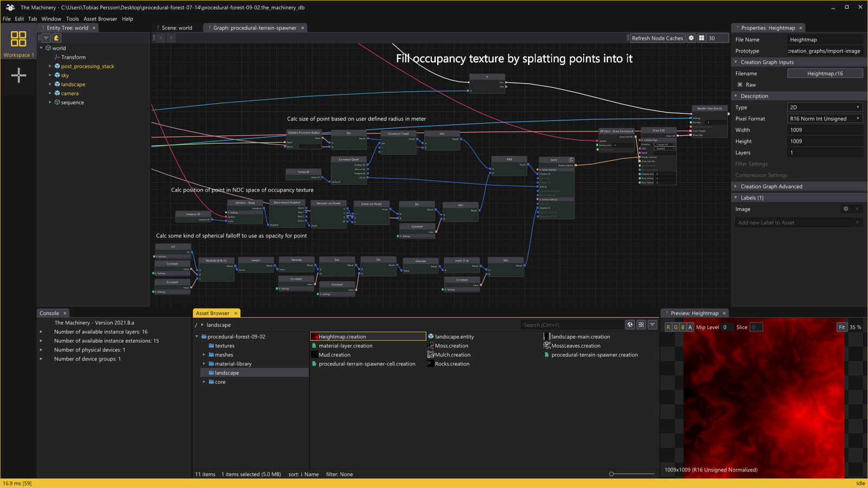This screenshot has height=488, width=868.
Task: Expand post_processing_stack entity
Action: click(50, 66)
